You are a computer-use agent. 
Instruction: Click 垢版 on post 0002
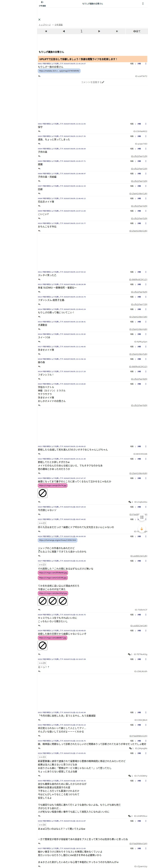click(x=132, y=124)
